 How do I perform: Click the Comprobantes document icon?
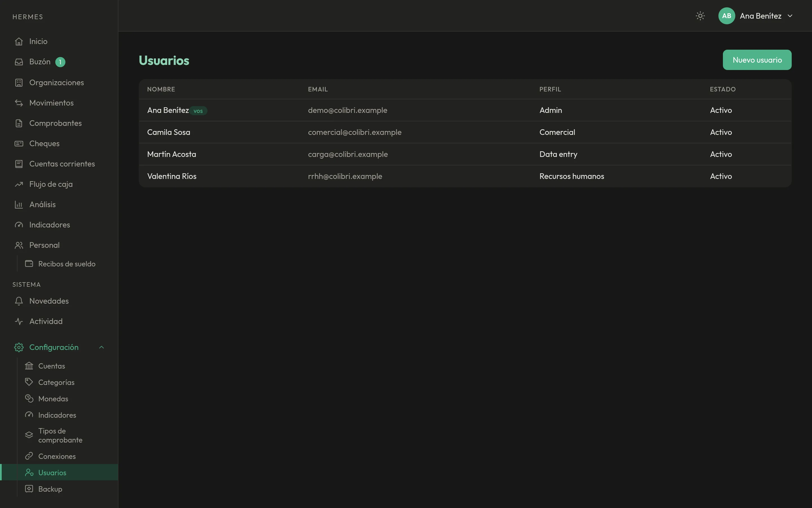19,123
